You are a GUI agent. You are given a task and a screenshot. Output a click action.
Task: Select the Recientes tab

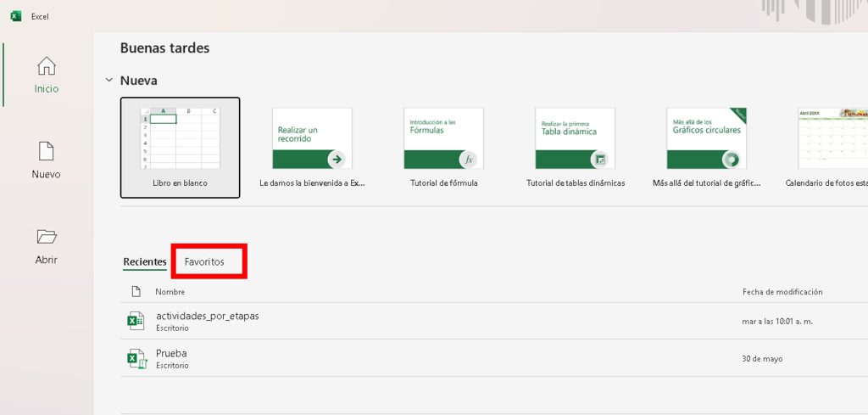[x=144, y=262]
